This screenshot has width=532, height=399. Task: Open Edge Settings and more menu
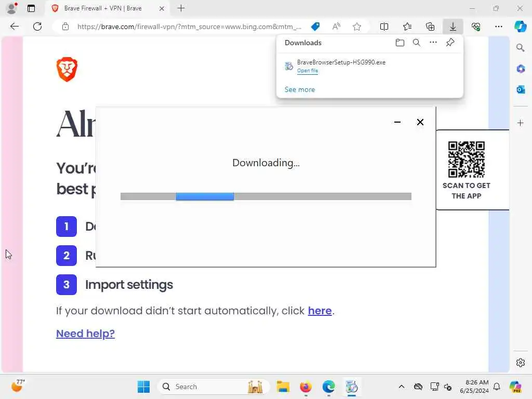tap(498, 26)
